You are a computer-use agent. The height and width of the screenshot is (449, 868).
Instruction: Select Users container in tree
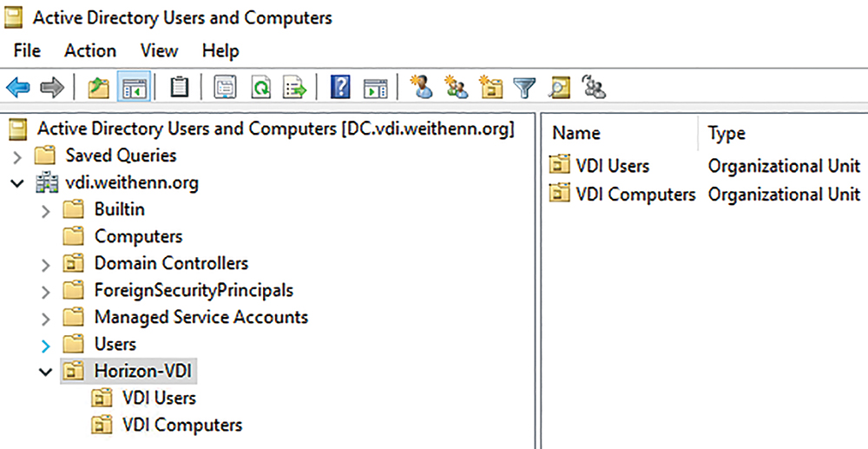pos(115,344)
